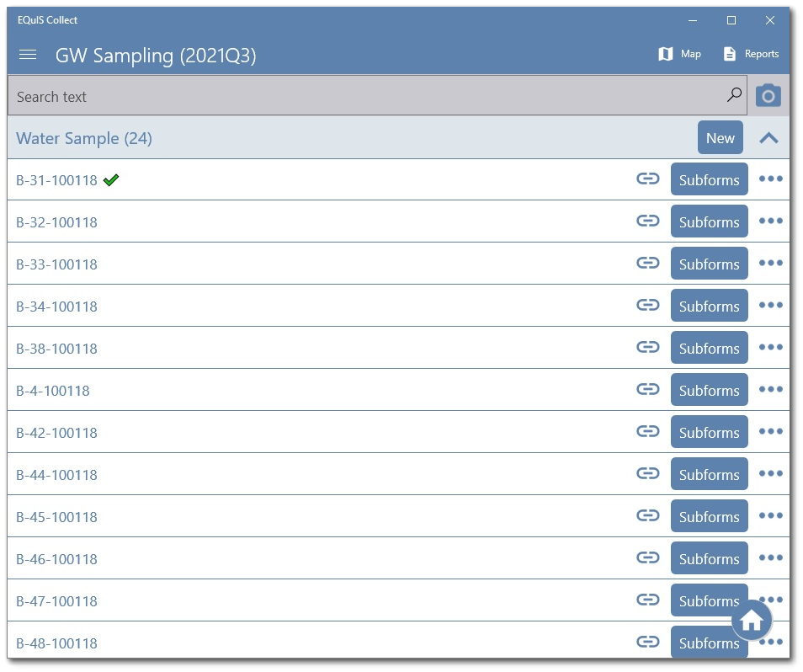Viewport: 803px width, 672px height.
Task: Click the floating home button
Action: point(751,620)
